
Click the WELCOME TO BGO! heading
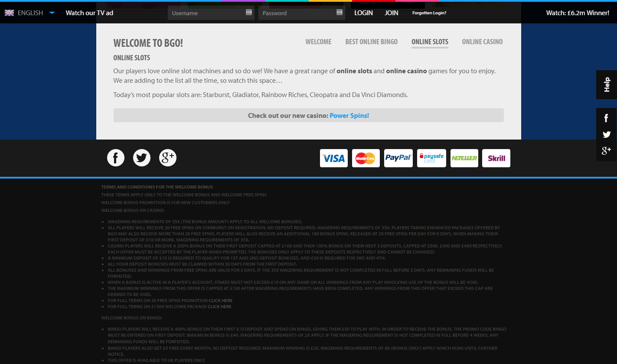coord(148,43)
